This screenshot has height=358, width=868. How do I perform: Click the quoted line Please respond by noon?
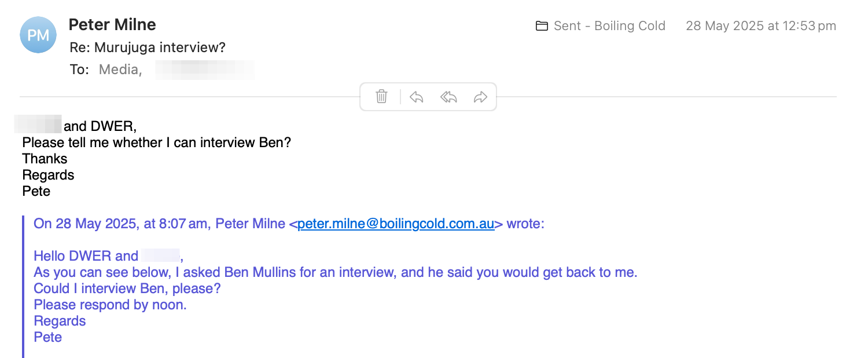point(110,305)
